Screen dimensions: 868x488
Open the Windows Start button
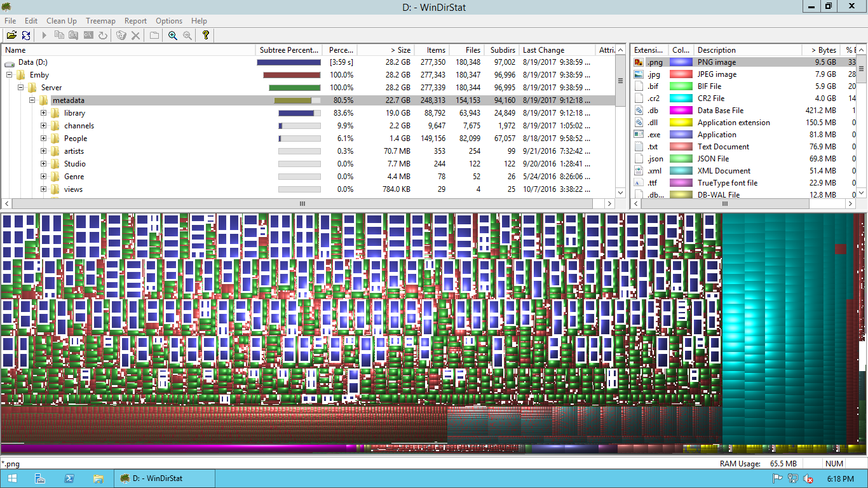(12, 479)
